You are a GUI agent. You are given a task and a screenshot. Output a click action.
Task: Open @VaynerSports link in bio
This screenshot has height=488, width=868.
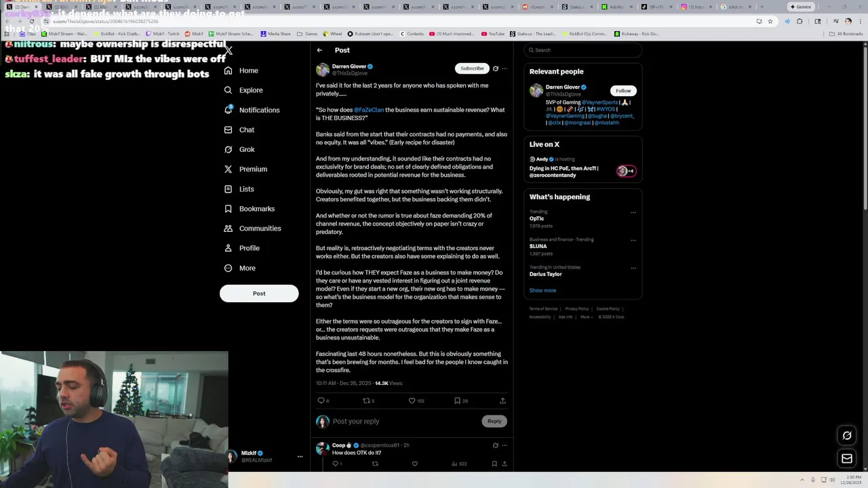click(x=599, y=102)
